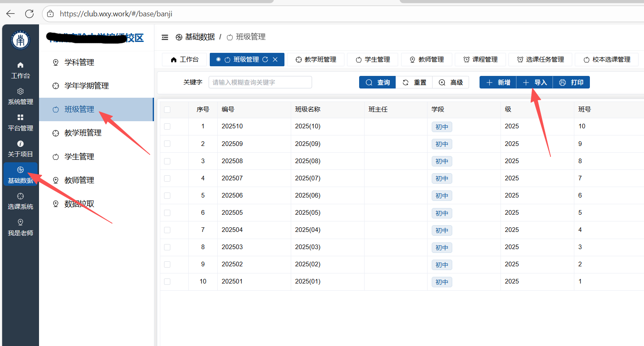
Task: Focus the 关键字 keyword search field
Action: [260, 83]
